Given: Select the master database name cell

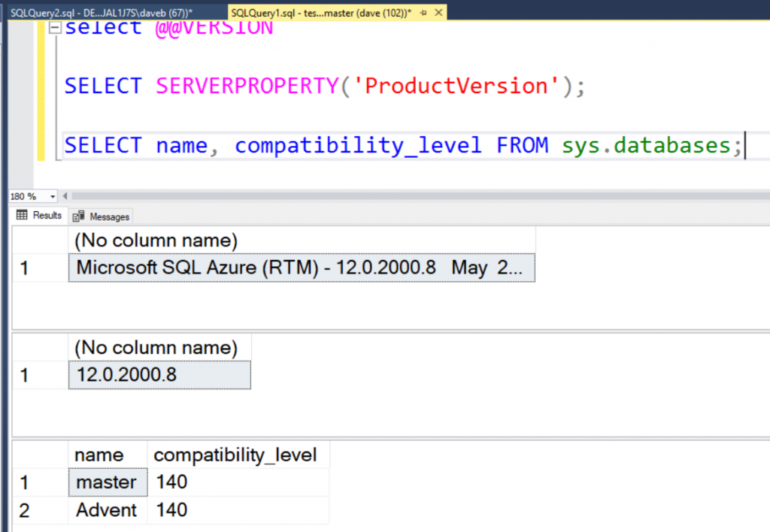Looking at the screenshot, I should click(x=107, y=482).
